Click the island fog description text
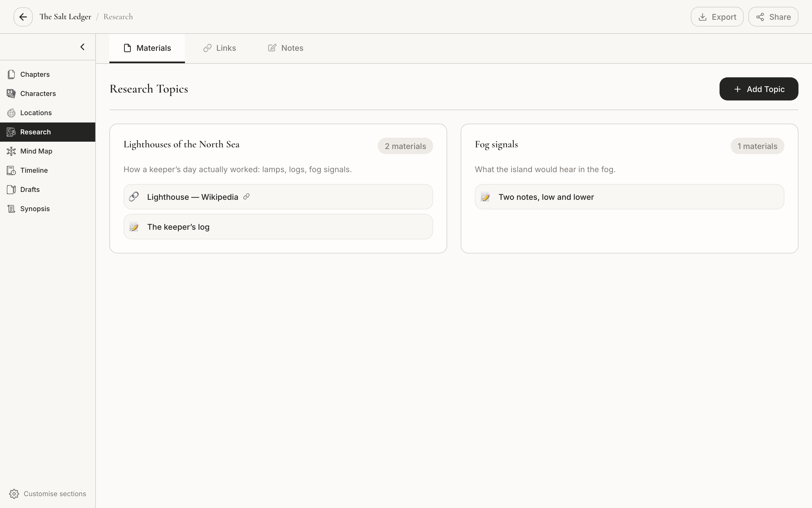The image size is (812, 508). 545,169
